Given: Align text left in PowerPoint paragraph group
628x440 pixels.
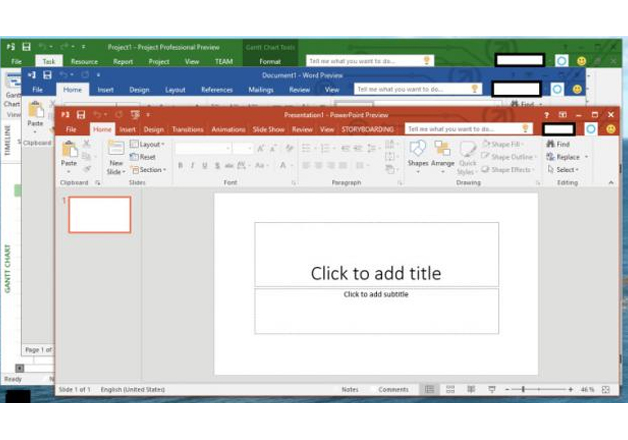Looking at the screenshot, I should pyautogui.click(x=306, y=165).
